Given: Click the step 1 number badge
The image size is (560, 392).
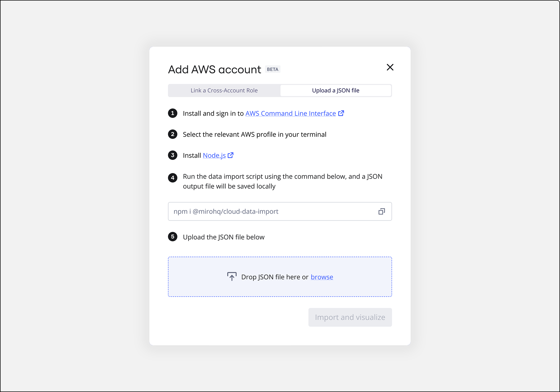Looking at the screenshot, I should pos(173,113).
